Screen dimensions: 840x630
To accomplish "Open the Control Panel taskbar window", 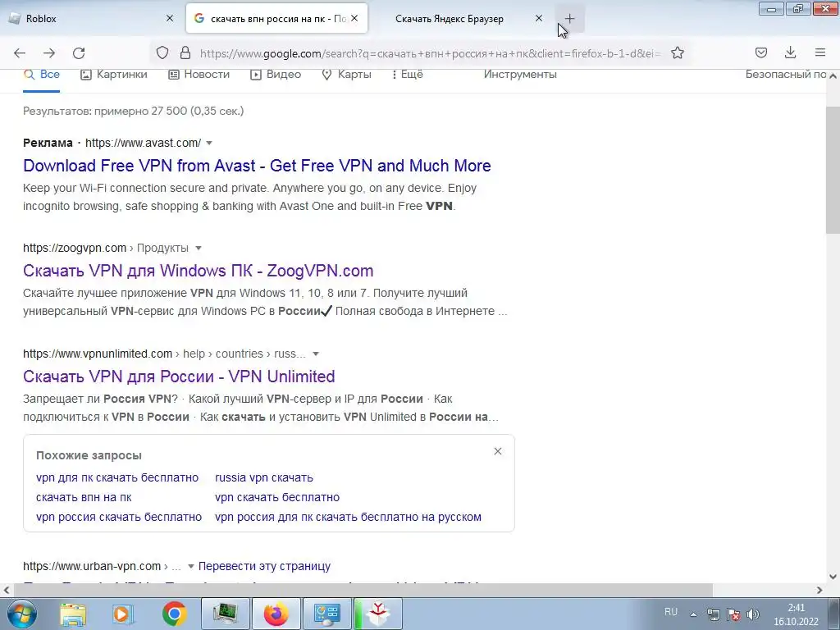I will (x=326, y=614).
